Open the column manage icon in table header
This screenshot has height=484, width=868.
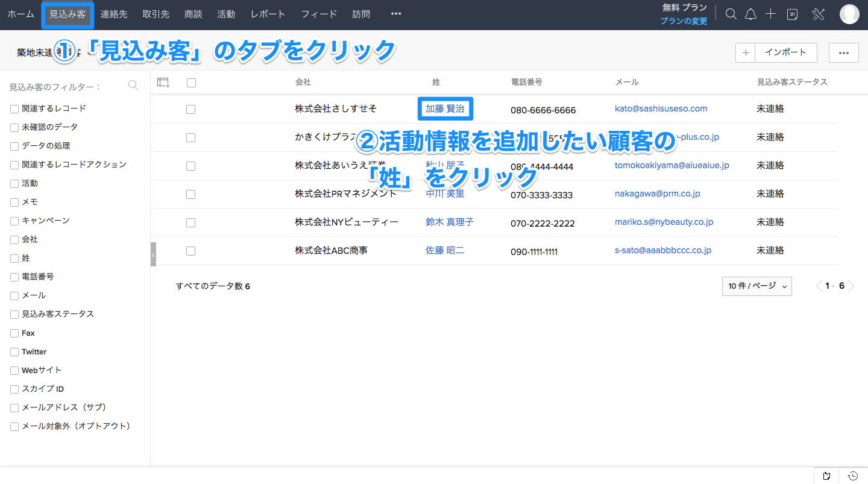point(163,83)
